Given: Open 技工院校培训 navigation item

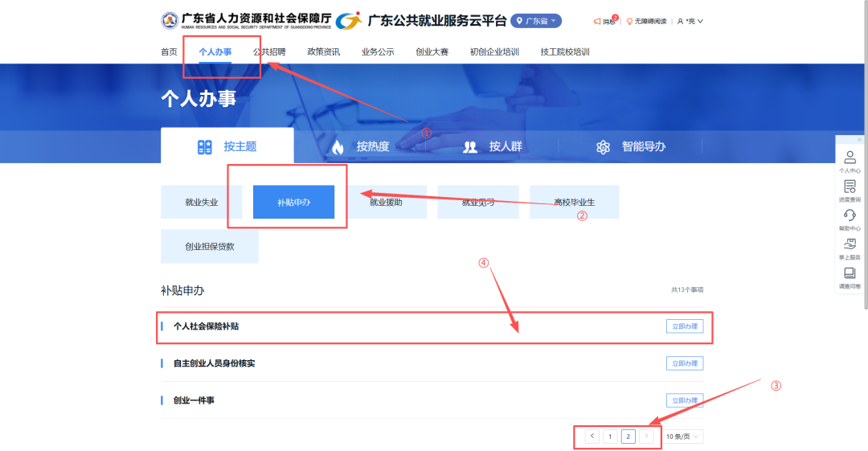Looking at the screenshot, I should pos(565,51).
